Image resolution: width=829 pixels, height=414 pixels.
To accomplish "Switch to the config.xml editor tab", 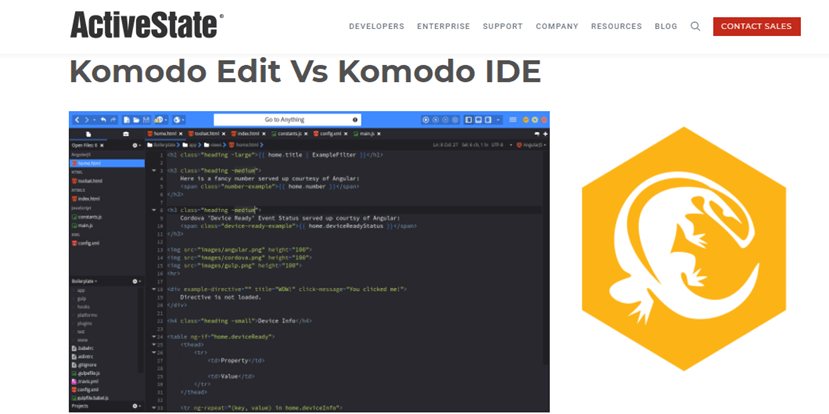I will click(x=328, y=134).
